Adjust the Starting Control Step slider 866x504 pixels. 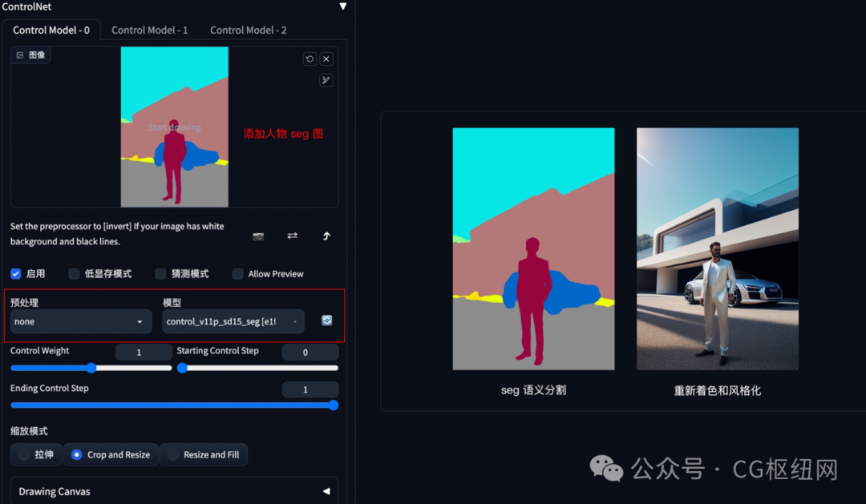pyautogui.click(x=257, y=368)
